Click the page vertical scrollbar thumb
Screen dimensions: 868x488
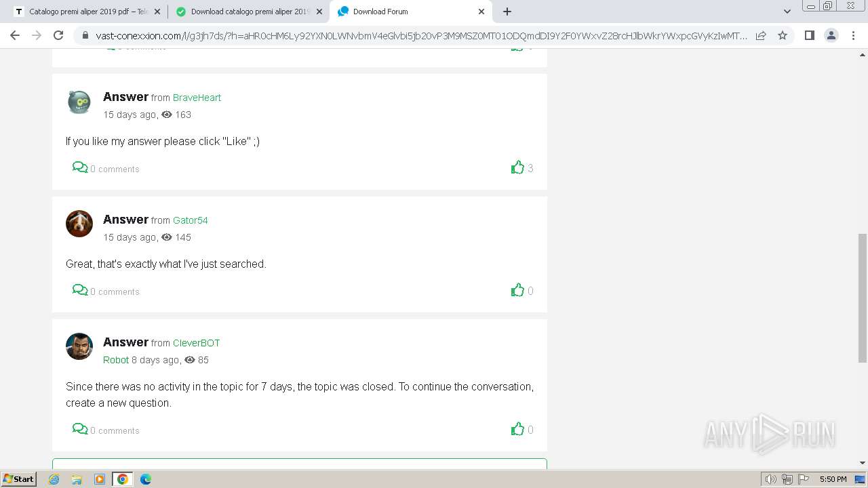[x=863, y=298]
